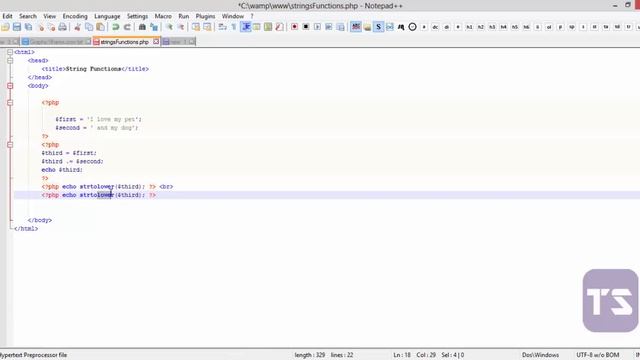
Task: Open a file with the Open toolbar icon
Action: coord(5,27)
